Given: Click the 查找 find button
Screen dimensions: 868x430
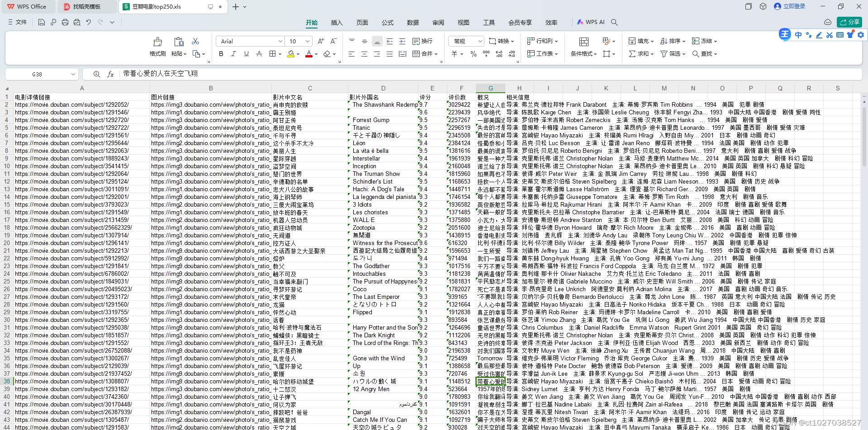Looking at the screenshot, I should pos(704,54).
